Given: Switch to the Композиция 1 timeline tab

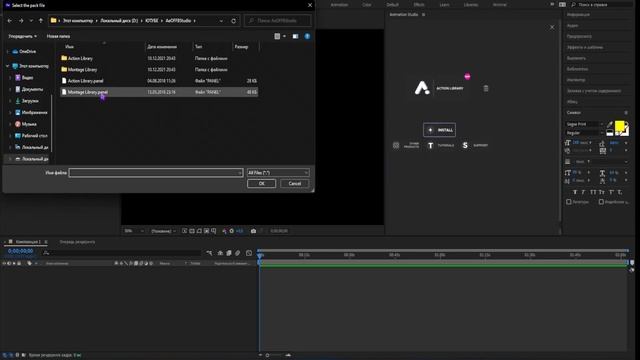Looking at the screenshot, I should pos(28,242).
